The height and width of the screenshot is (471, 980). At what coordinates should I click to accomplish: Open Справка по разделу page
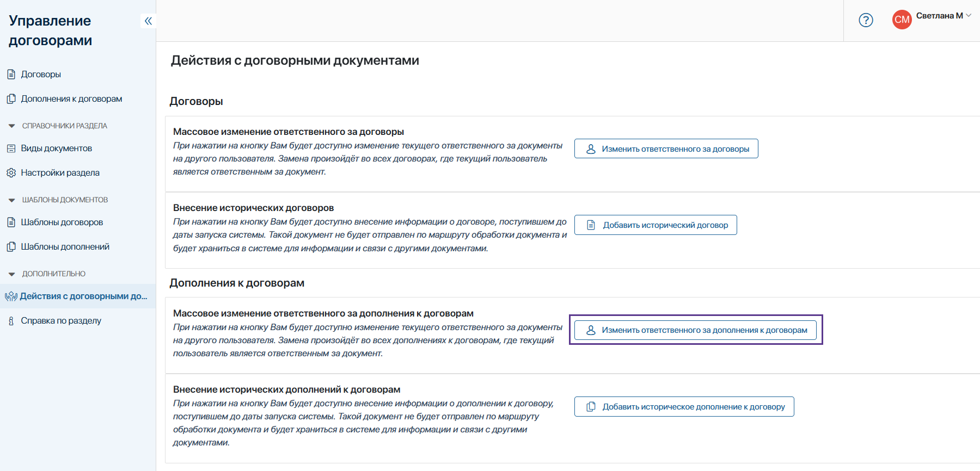click(x=61, y=321)
